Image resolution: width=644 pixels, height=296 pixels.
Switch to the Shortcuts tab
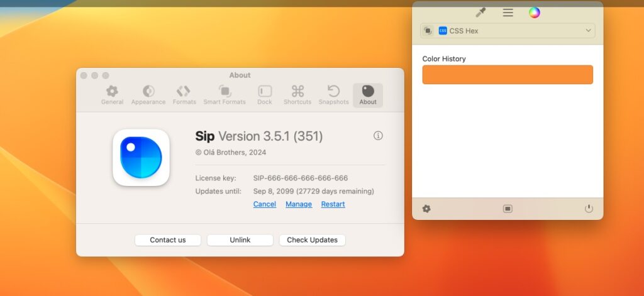[297, 96]
